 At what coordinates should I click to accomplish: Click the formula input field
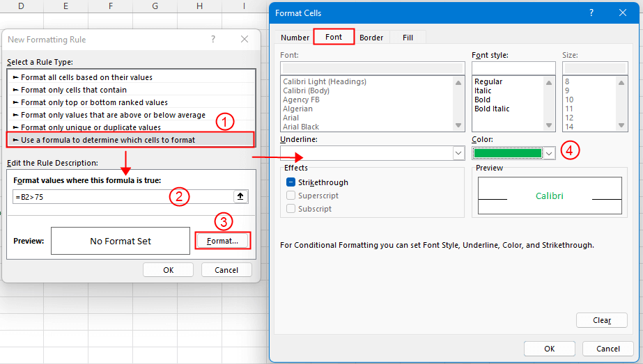click(122, 197)
